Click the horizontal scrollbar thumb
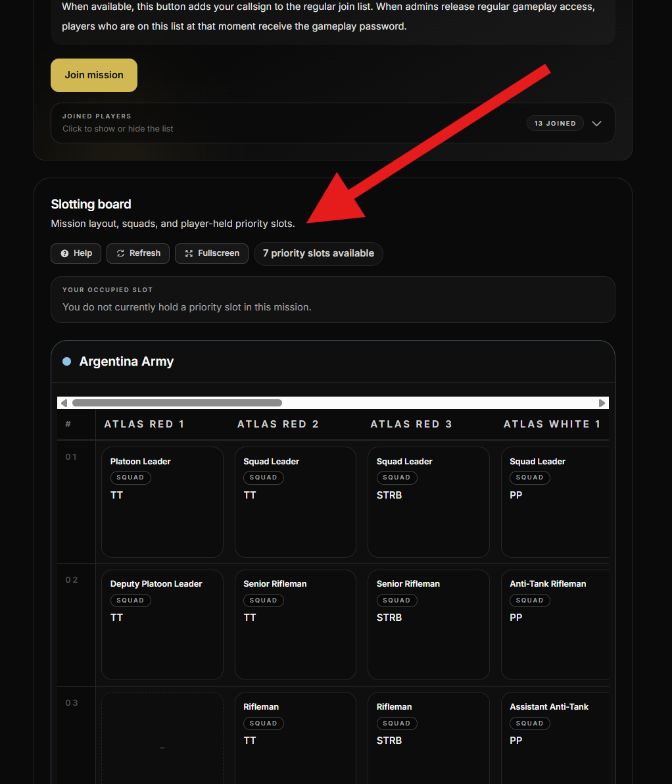Screen dimensions: 672x784 point(177,403)
